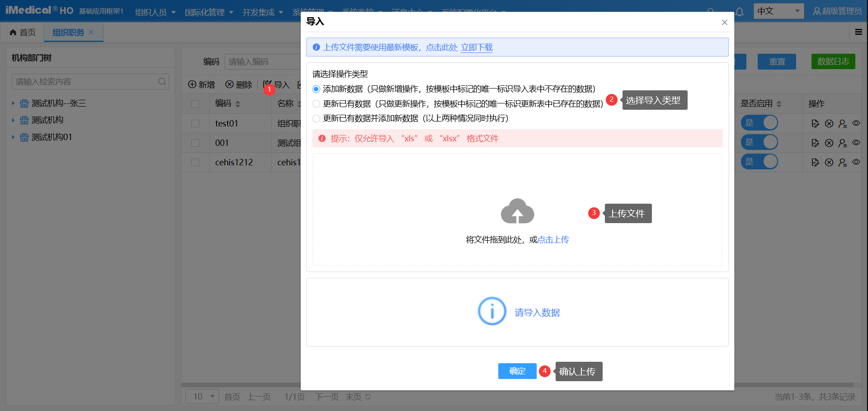Click edit icon in test01 row

pos(815,123)
